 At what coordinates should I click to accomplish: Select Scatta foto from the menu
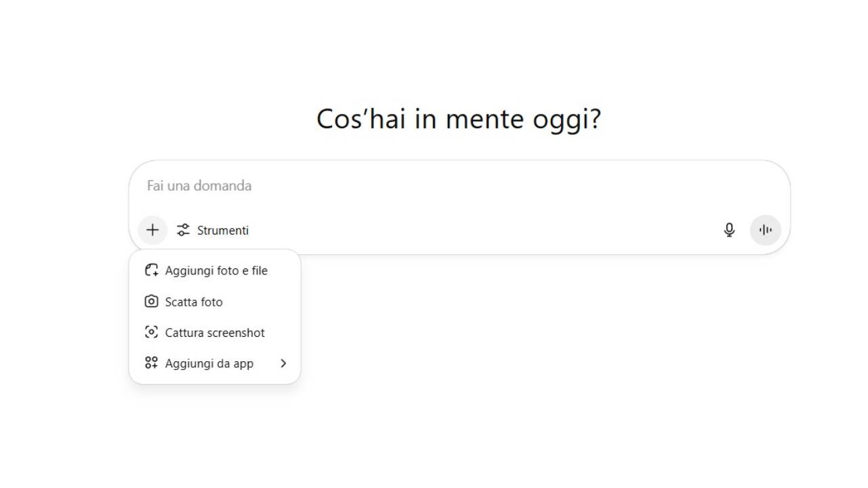[194, 301]
